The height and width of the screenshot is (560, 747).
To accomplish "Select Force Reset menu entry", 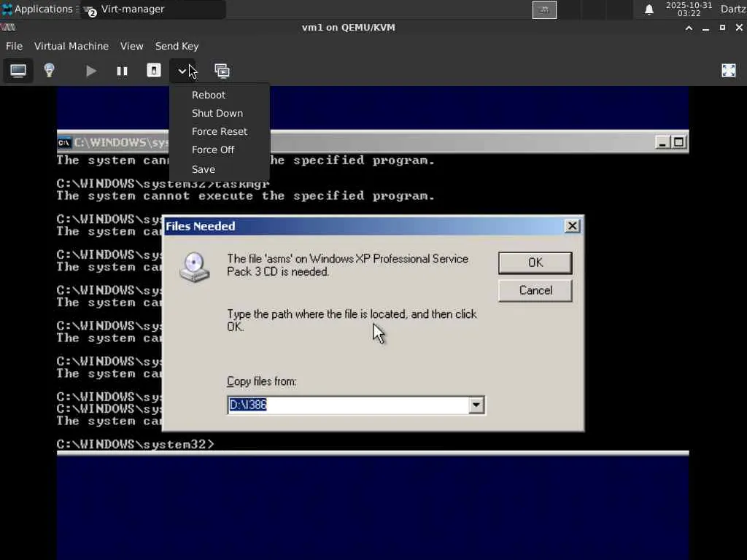I will (219, 131).
